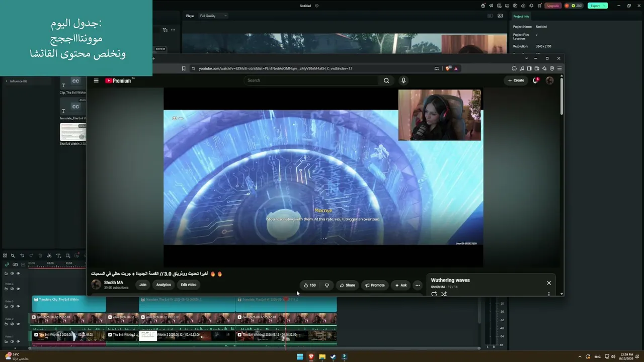644x362 pixels.
Task: Click the Share button under the video
Action: (x=347, y=285)
